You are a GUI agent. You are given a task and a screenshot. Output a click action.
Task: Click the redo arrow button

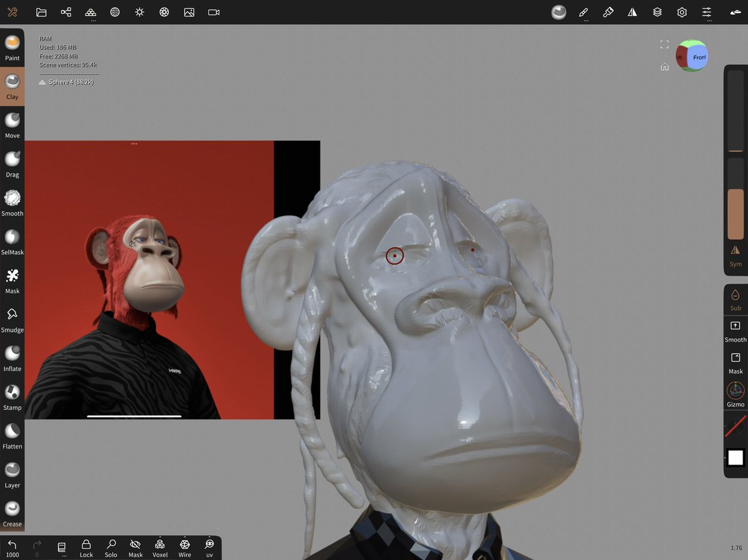point(37,548)
